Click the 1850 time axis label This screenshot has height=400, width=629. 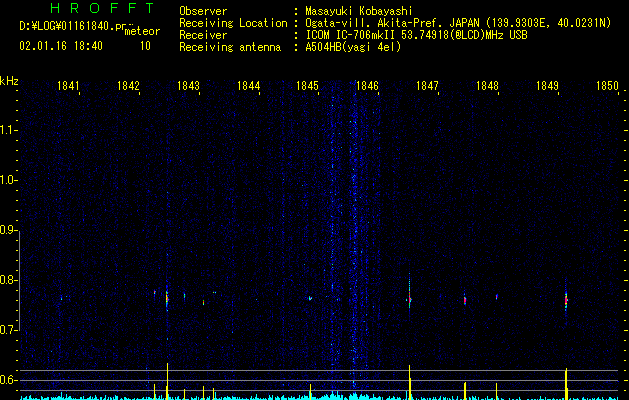tap(607, 85)
